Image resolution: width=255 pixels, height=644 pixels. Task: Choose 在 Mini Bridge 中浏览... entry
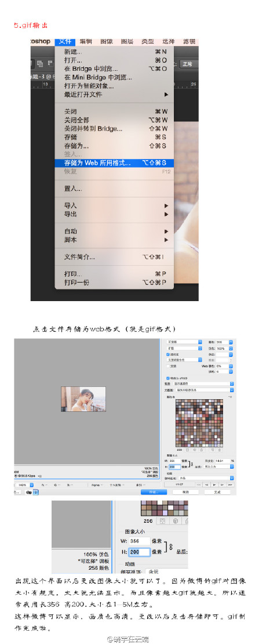114,77
